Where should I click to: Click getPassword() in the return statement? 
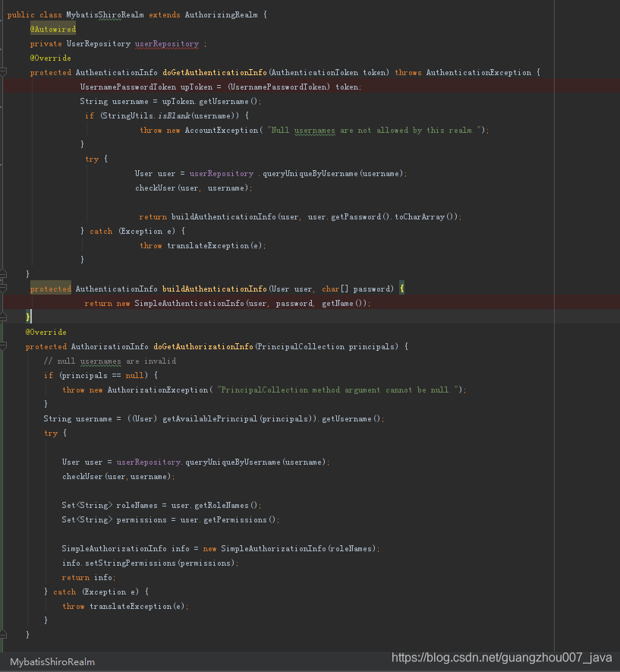click(x=361, y=217)
